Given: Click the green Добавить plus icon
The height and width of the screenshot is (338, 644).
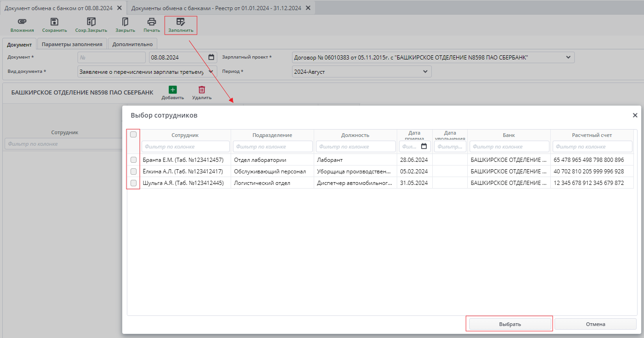Looking at the screenshot, I should click(173, 90).
